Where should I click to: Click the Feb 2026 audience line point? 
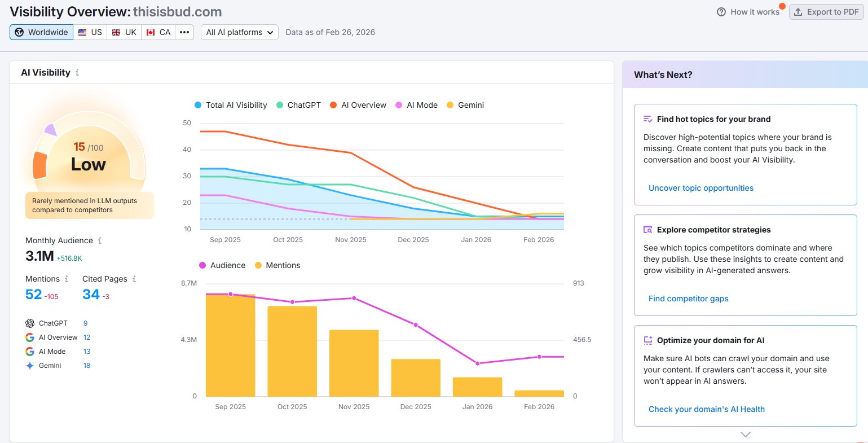[539, 357]
